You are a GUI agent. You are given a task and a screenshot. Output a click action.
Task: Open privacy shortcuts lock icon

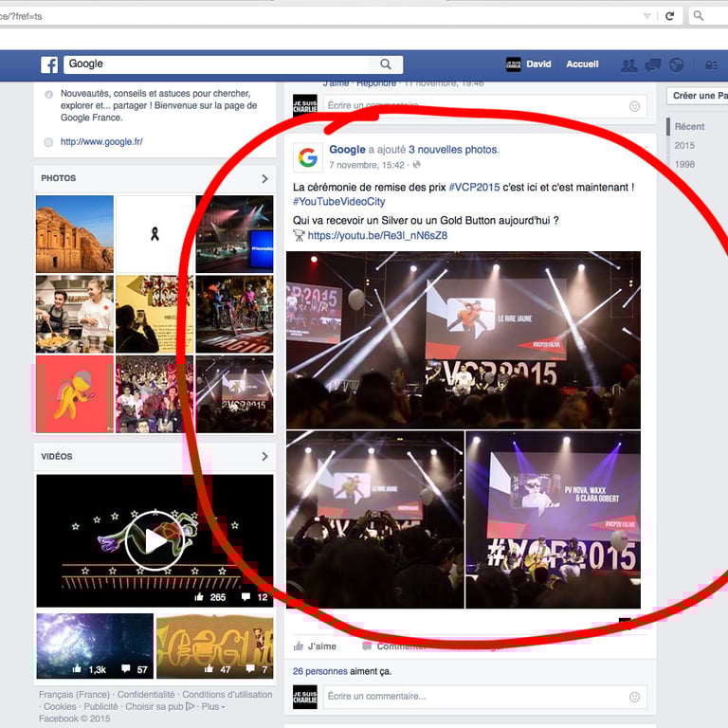pos(711,65)
